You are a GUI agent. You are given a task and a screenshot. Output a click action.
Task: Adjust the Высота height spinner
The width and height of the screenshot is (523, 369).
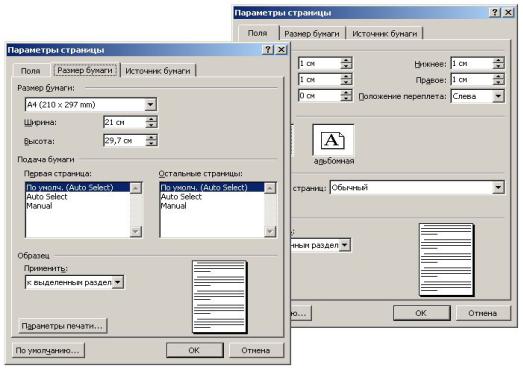pyautogui.click(x=151, y=140)
